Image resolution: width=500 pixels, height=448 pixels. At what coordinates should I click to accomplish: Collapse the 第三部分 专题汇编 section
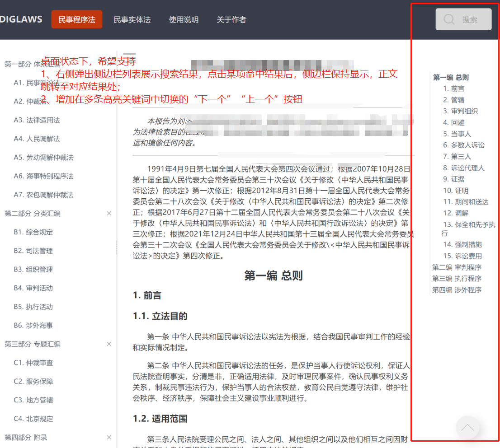click(x=109, y=344)
